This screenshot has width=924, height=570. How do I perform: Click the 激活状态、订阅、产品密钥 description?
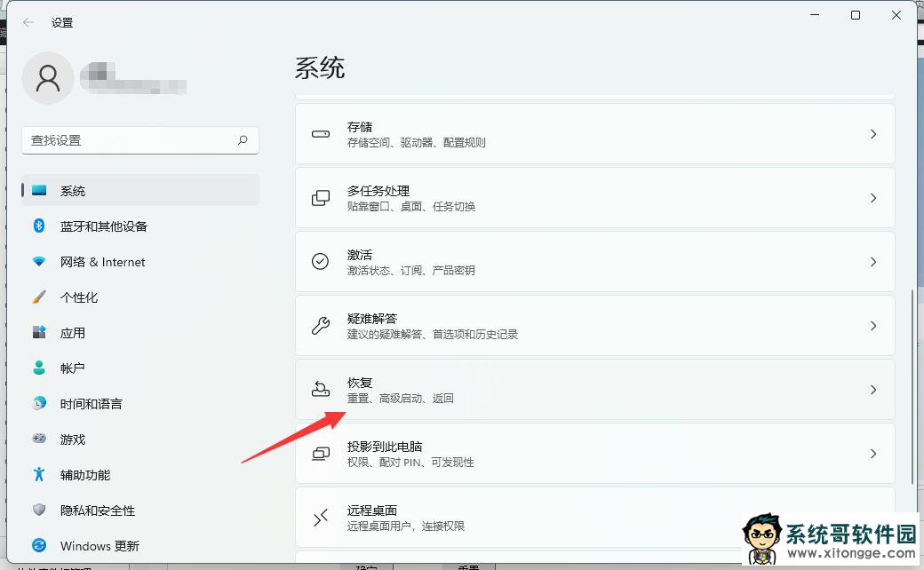[410, 270]
